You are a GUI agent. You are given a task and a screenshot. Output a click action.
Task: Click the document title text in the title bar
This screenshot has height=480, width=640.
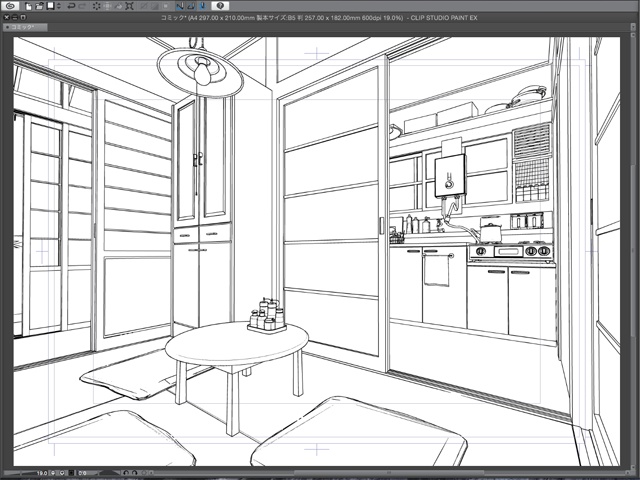click(320, 18)
